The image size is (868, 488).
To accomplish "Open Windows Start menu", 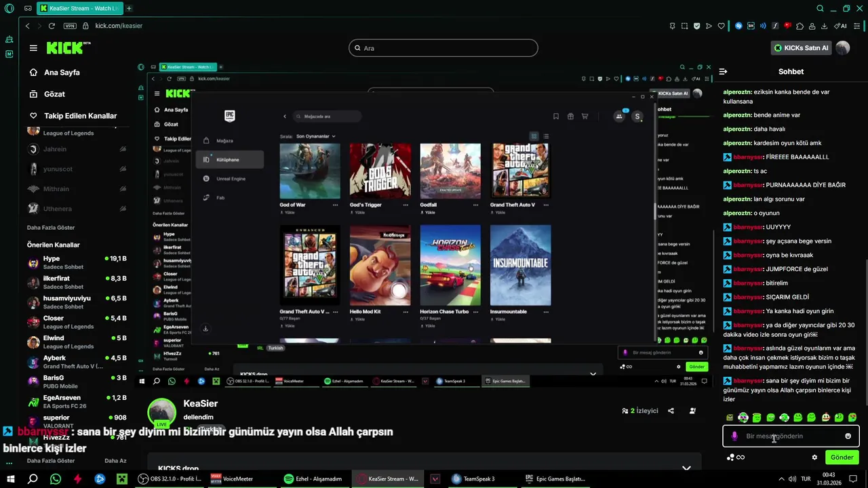I will [9, 479].
